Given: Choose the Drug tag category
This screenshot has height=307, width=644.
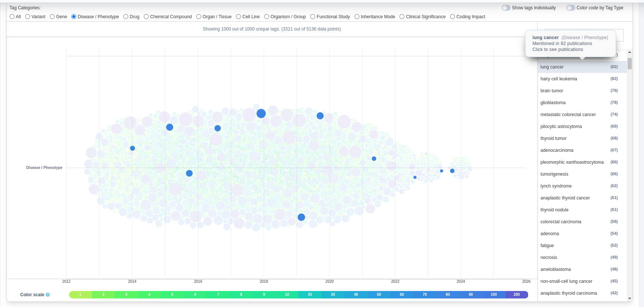Looking at the screenshot, I should click(x=126, y=17).
